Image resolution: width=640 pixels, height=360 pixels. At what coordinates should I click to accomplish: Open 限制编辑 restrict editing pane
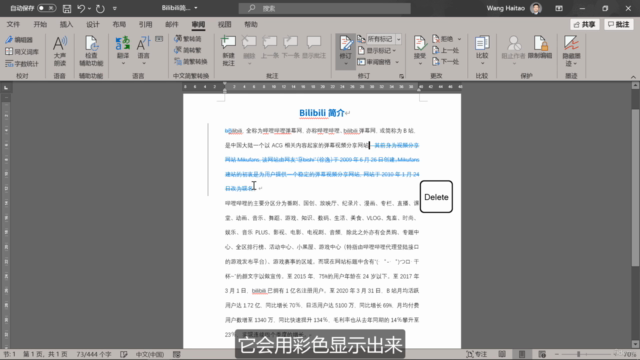click(x=540, y=47)
